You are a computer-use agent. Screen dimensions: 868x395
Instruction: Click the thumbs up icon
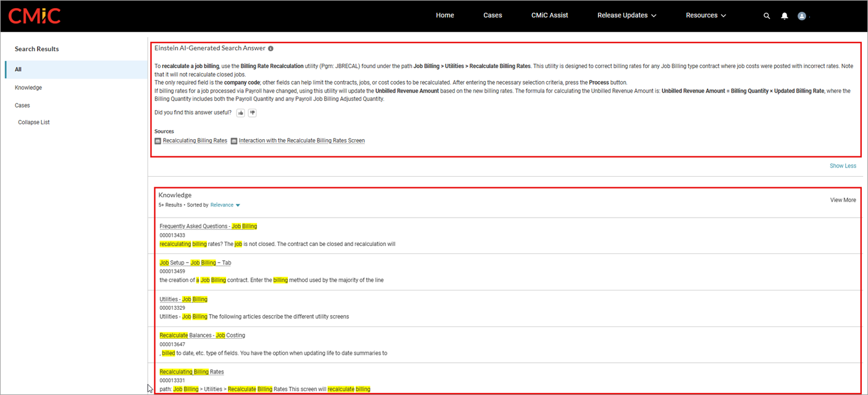[x=240, y=113]
